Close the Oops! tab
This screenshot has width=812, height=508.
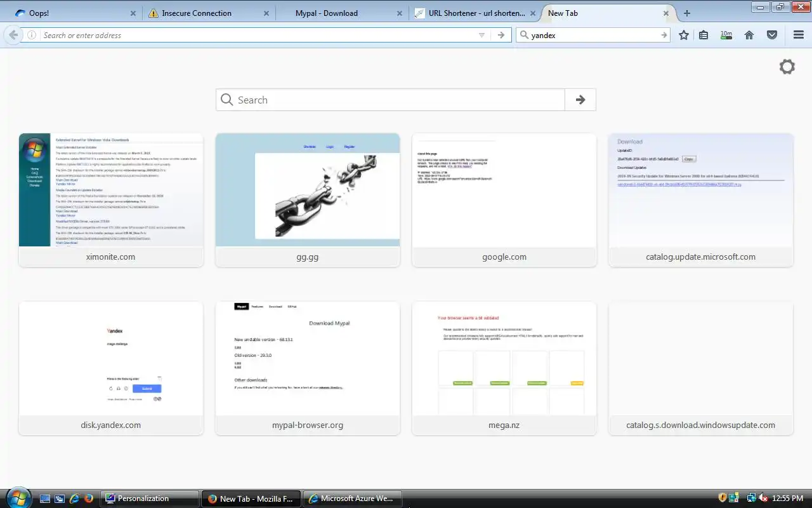click(133, 13)
